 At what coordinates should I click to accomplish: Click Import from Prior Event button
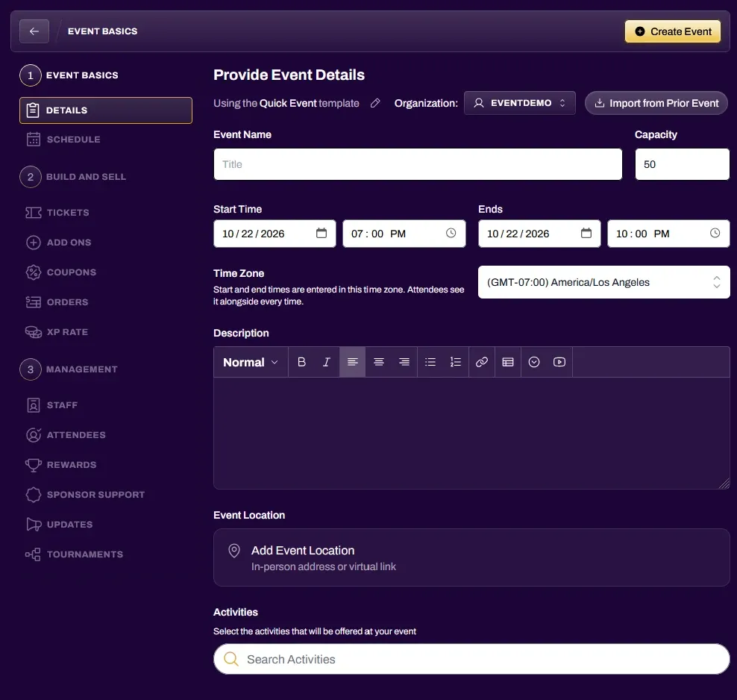[656, 103]
